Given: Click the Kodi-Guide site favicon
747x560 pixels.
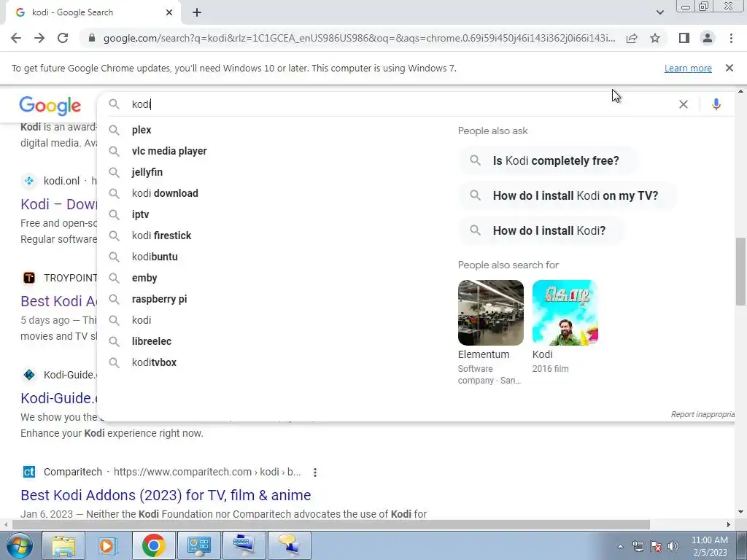Looking at the screenshot, I should (x=29, y=375).
